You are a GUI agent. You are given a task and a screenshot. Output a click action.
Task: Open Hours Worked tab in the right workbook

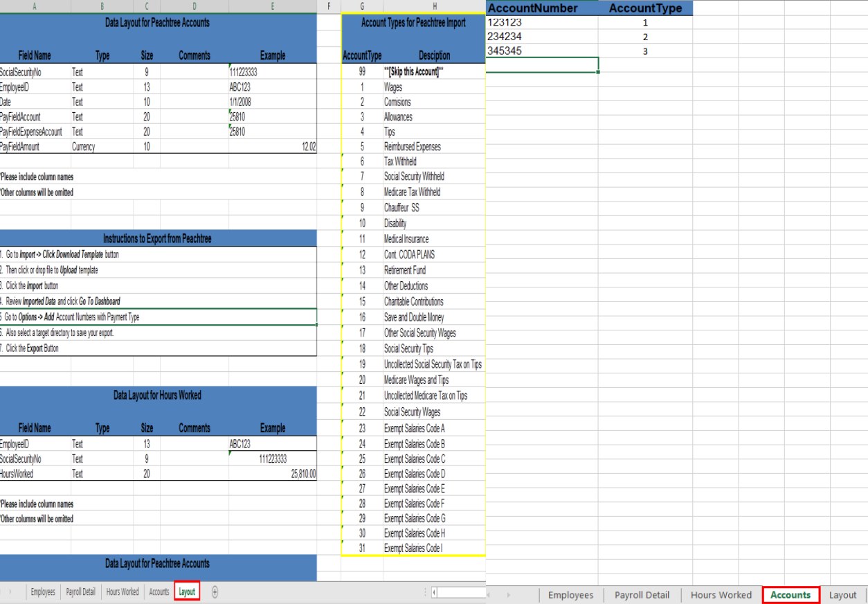tap(721, 595)
